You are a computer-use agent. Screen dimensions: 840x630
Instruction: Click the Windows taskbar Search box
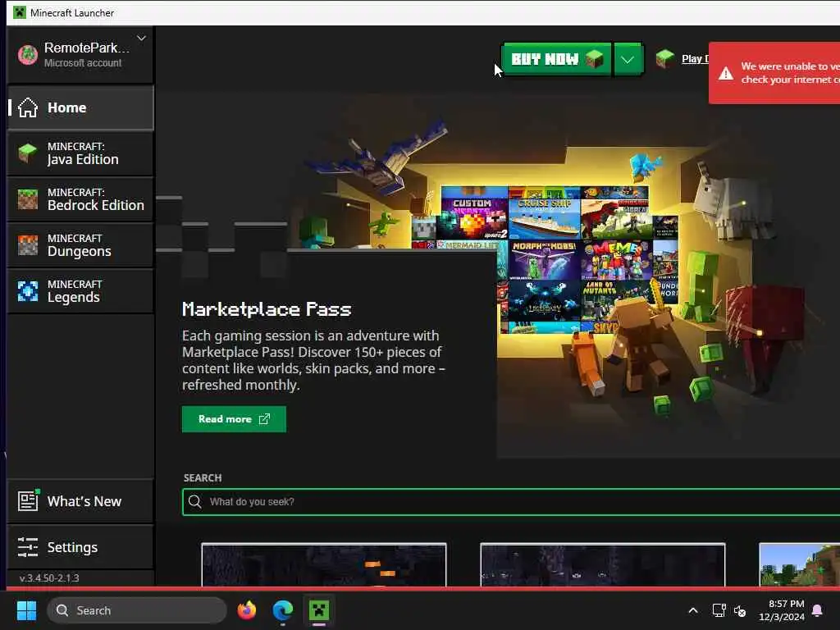[137, 610]
